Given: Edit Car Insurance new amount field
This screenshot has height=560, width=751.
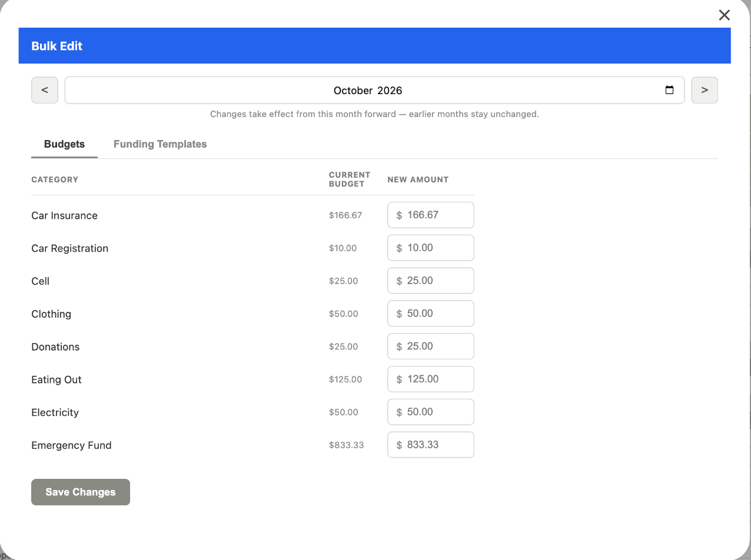Looking at the screenshot, I should click(x=431, y=215).
